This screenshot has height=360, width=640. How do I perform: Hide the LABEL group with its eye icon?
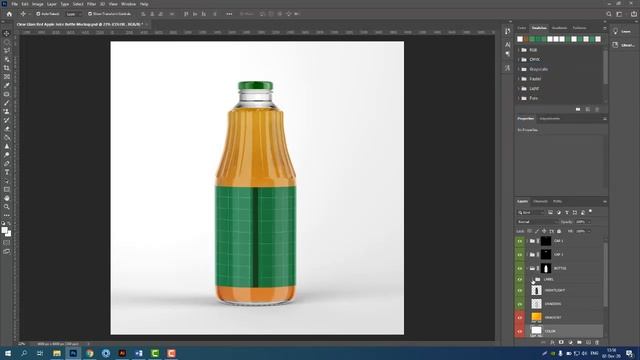pos(520,280)
